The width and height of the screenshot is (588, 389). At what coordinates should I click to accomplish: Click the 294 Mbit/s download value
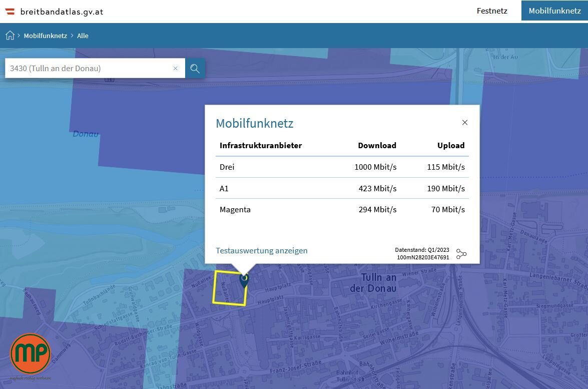tap(378, 210)
